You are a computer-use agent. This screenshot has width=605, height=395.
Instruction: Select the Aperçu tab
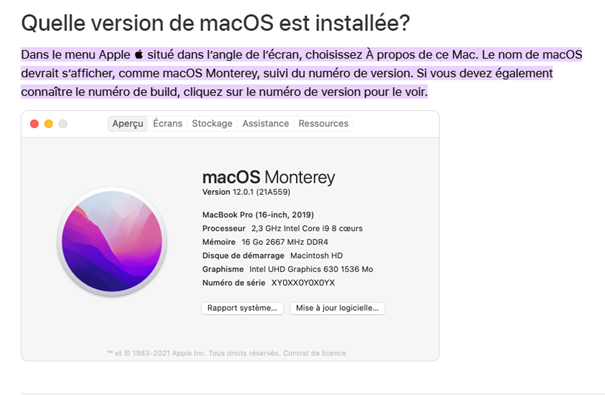128,124
